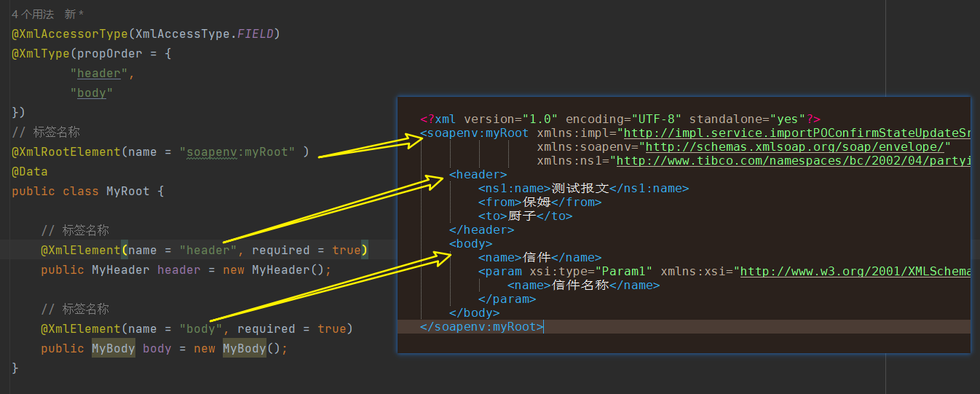
Task: Click "true" in the header required attribute
Action: (x=347, y=251)
